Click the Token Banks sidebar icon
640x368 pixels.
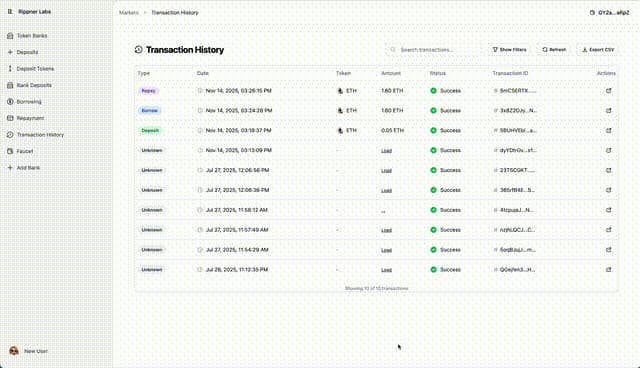coord(10,36)
